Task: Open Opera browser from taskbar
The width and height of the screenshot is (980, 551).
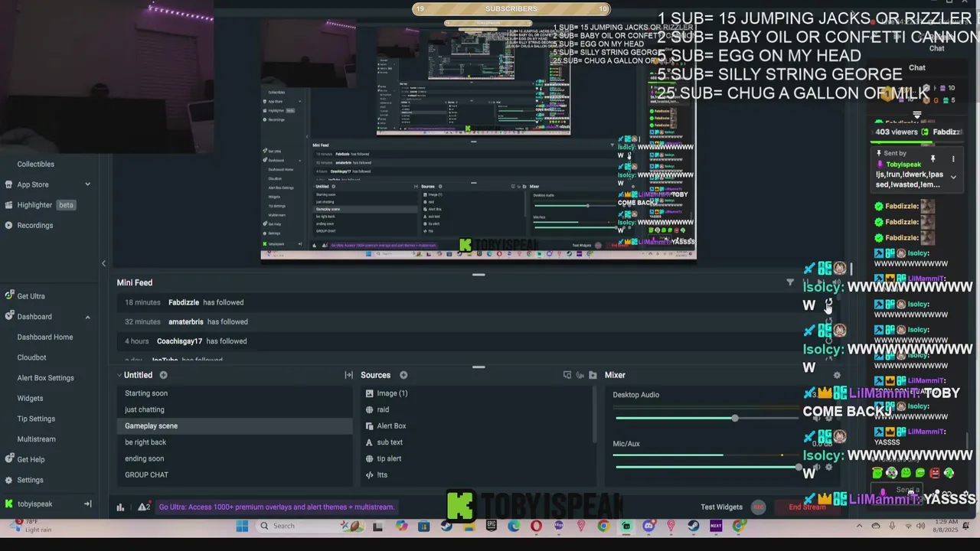Action: click(536, 526)
